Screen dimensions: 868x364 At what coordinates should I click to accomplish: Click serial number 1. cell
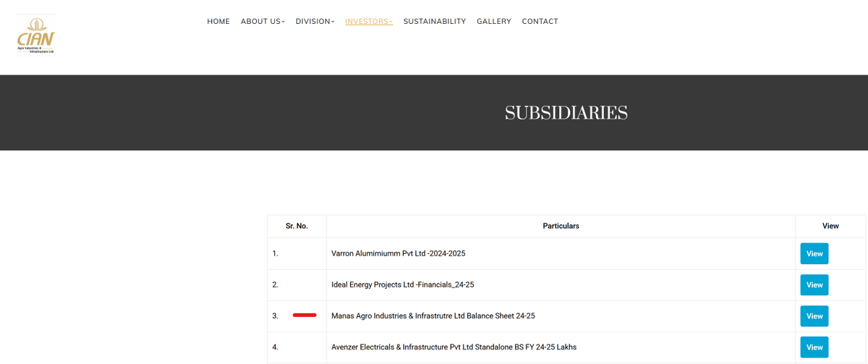click(297, 254)
